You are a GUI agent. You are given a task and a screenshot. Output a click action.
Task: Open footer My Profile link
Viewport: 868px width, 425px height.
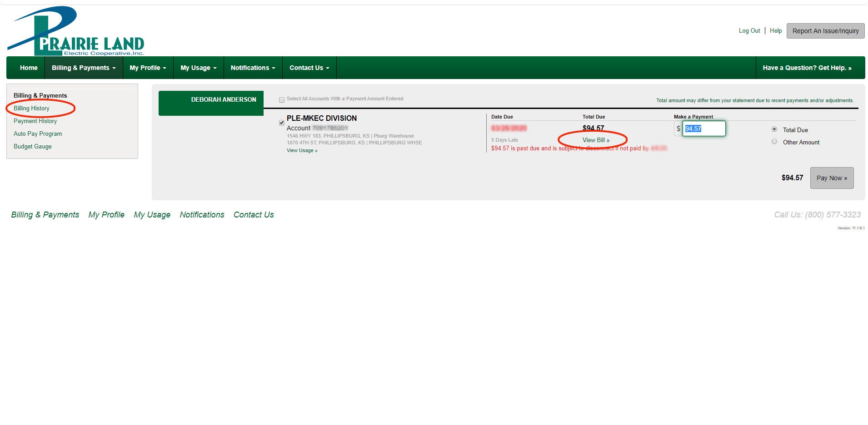point(106,215)
